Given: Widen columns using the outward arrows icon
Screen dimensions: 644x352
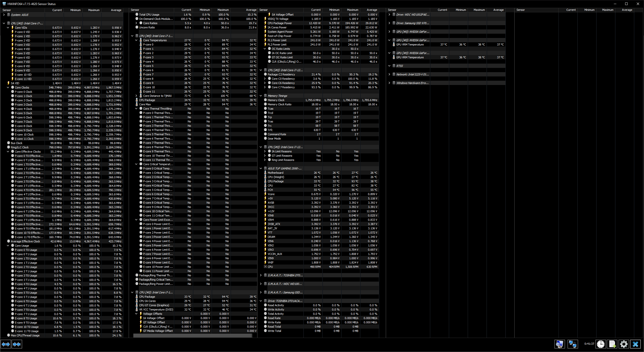Looking at the screenshot, I should point(6,344).
